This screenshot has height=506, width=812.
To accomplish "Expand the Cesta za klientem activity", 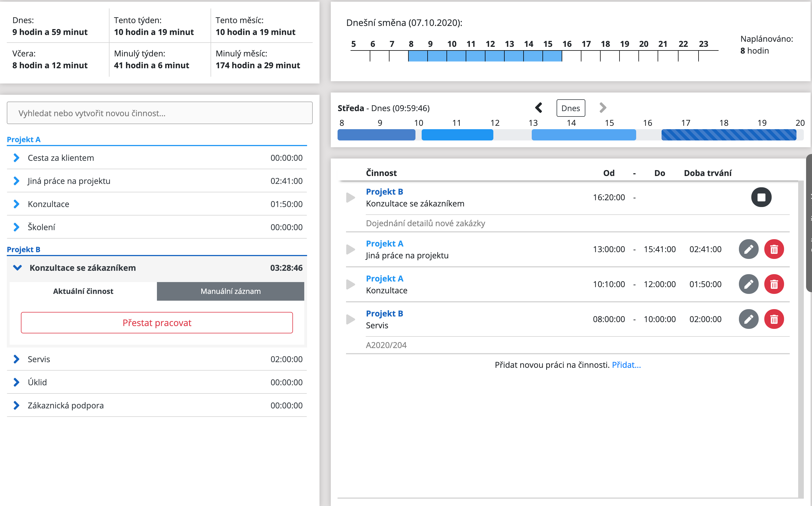I will point(16,158).
